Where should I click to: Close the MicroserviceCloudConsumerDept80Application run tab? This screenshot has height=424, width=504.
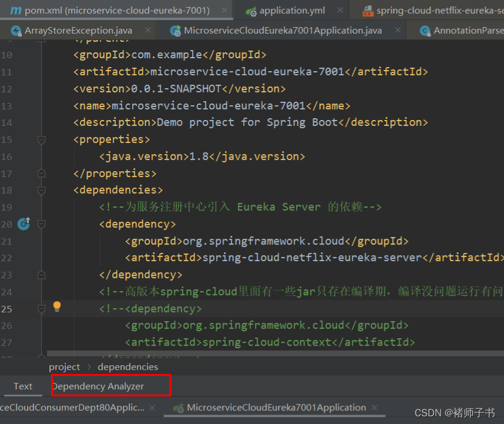pos(154,408)
